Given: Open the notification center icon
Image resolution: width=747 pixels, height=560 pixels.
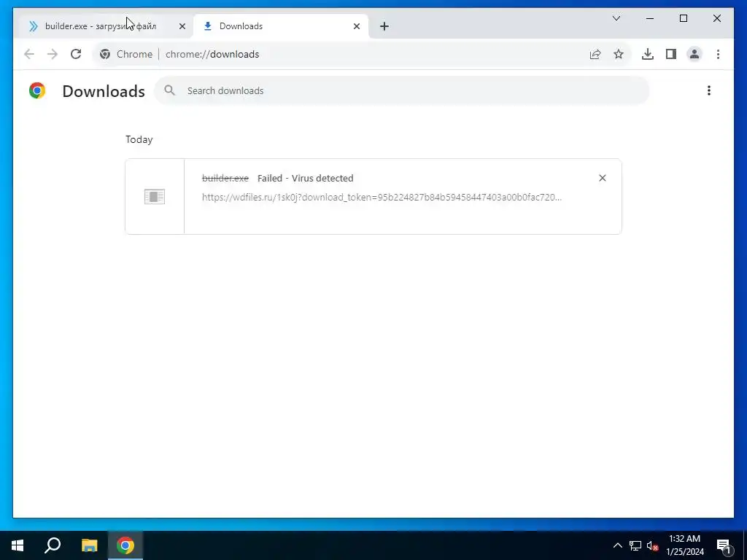Looking at the screenshot, I should coord(724,545).
